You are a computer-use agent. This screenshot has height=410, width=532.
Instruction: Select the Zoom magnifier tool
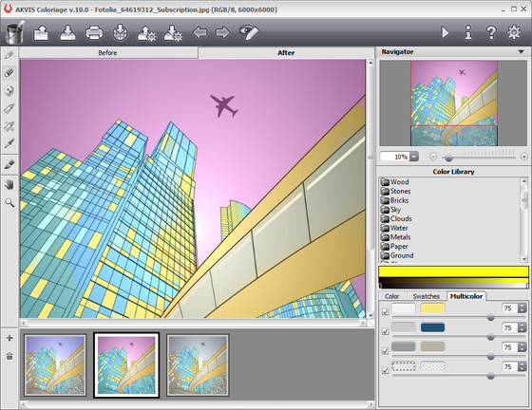(9, 203)
